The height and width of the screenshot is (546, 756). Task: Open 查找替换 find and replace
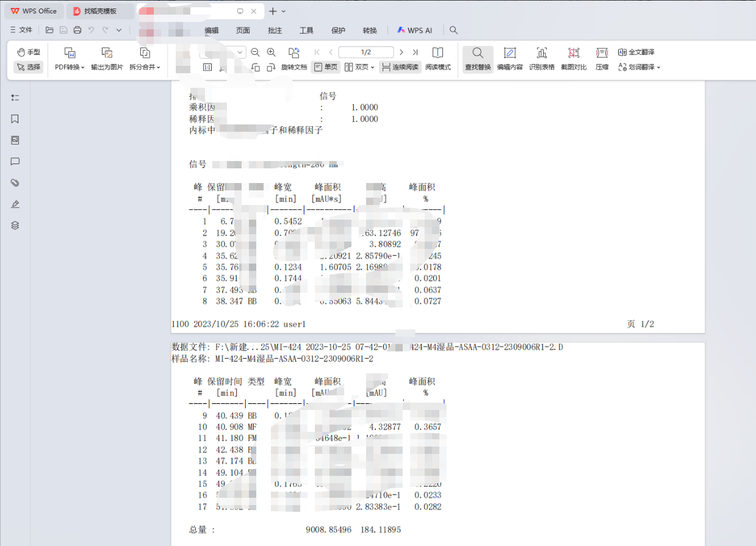(x=478, y=60)
